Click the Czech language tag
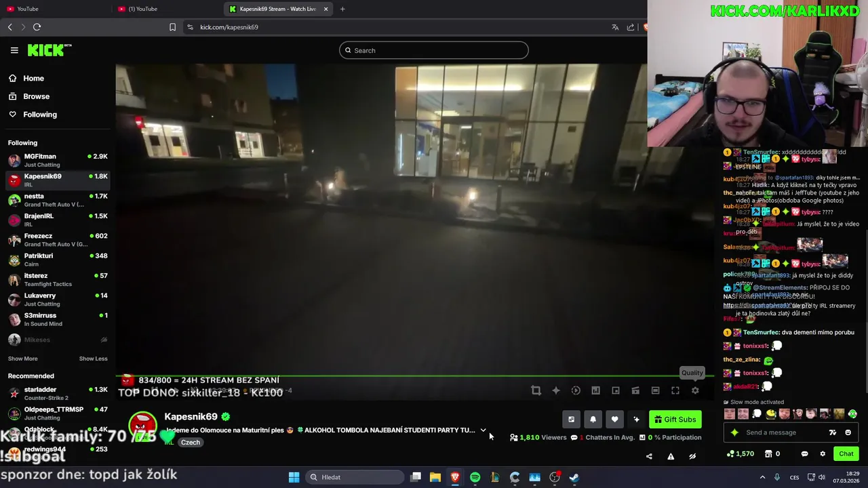Screen dimensions: 868x488 tap(191, 443)
